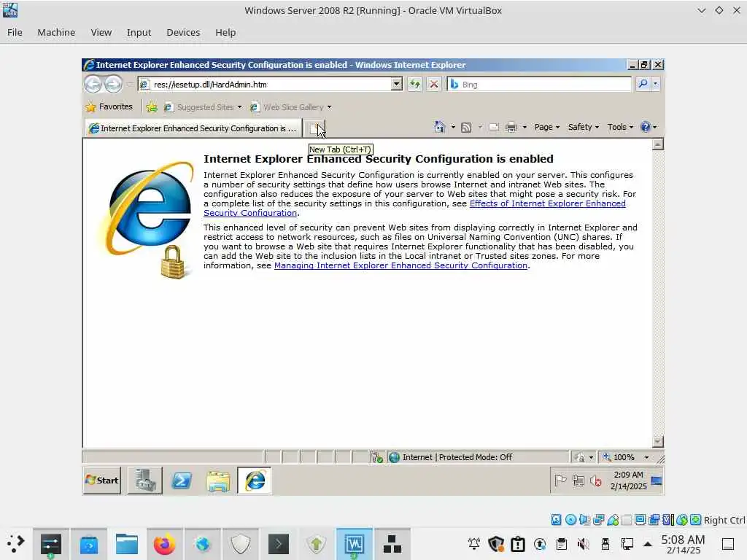Viewport: 747px width, 560px height.
Task: Open the Safety dropdown menu
Action: coord(584,127)
